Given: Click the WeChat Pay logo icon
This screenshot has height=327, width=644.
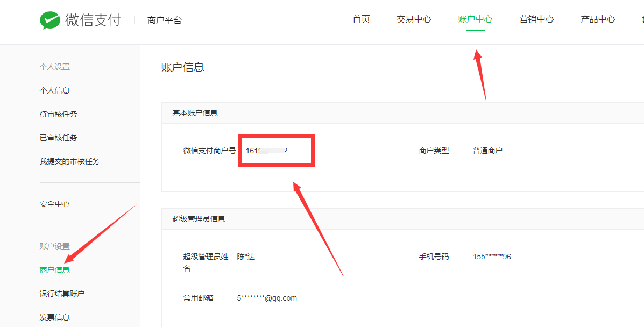Looking at the screenshot, I should coord(49,20).
